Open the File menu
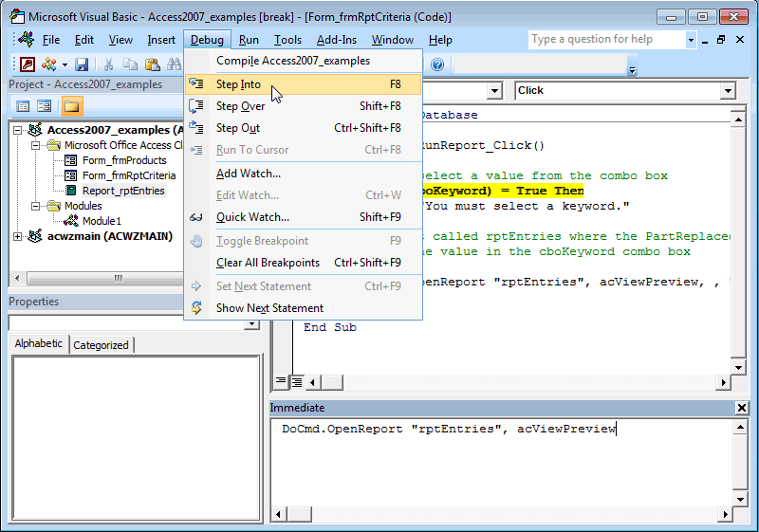Viewport: 759px width, 532px height. click(x=51, y=40)
